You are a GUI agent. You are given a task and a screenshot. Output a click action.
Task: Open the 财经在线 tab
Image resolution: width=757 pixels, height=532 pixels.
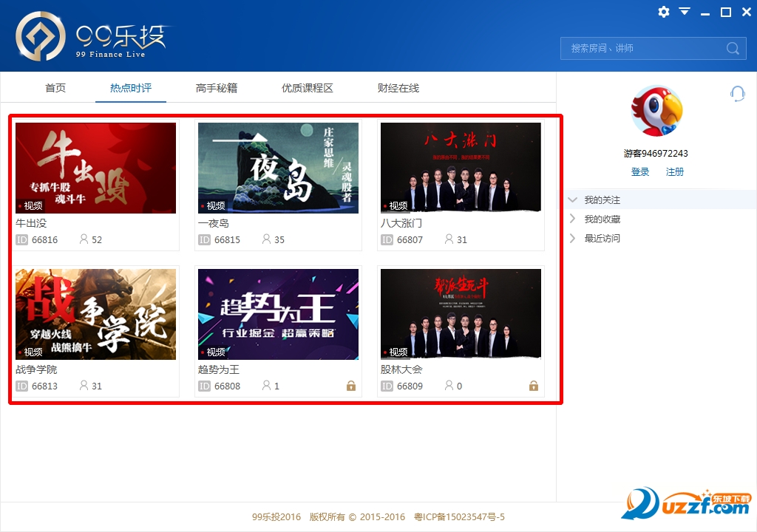point(398,88)
